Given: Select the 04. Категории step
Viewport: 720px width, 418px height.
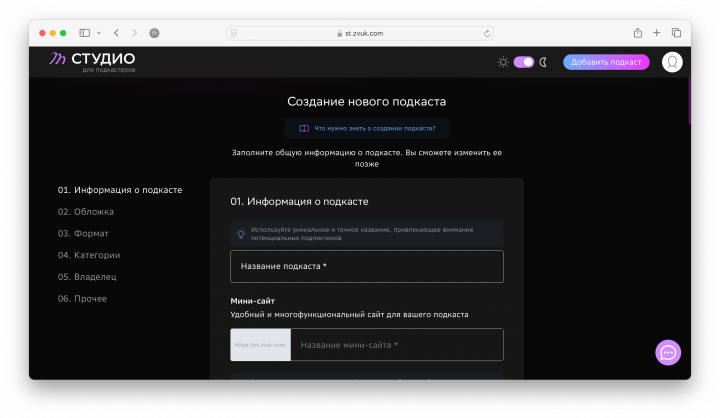Looking at the screenshot, I should pos(89,255).
